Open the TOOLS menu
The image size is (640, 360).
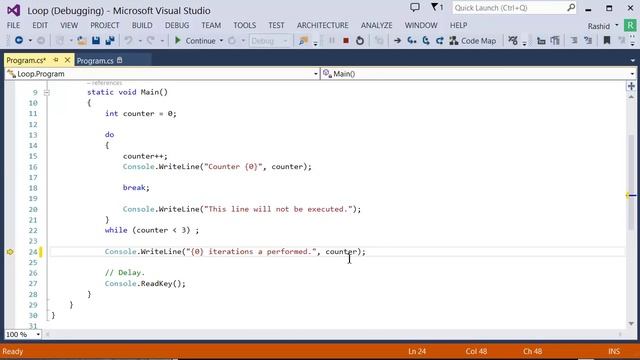point(244,25)
